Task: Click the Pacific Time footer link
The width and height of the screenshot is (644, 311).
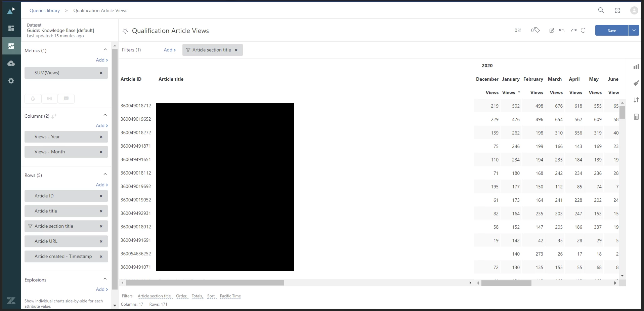Action: (x=230, y=296)
